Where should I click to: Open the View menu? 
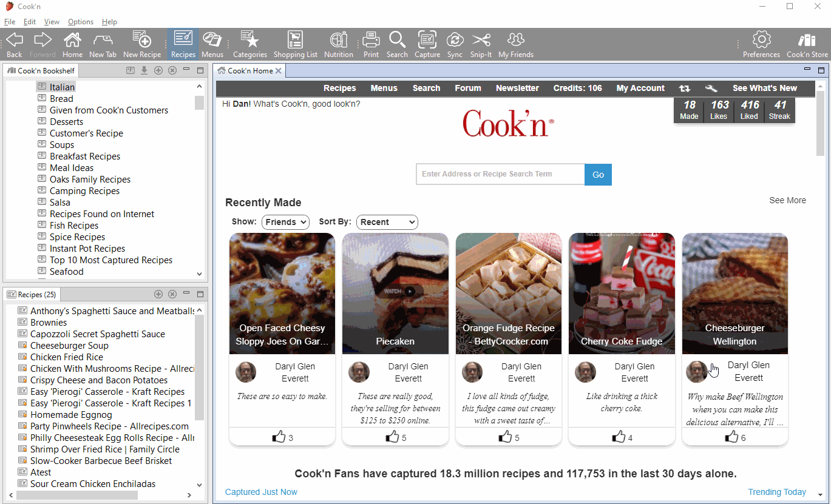(x=52, y=22)
